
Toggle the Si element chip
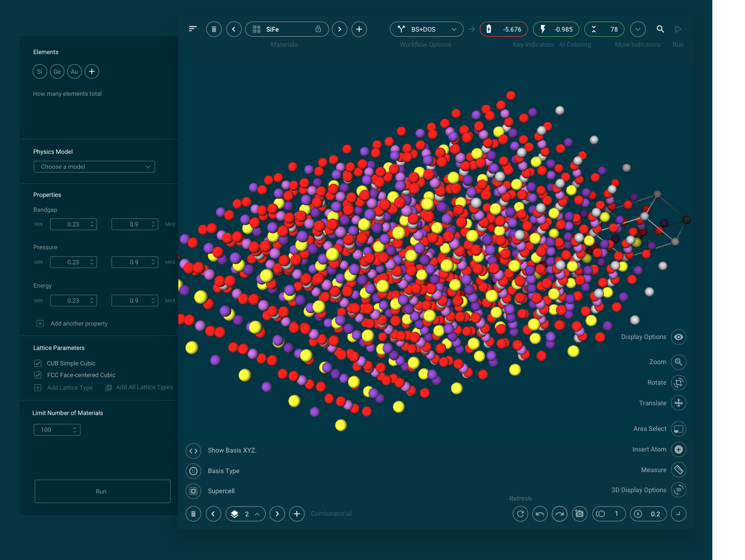click(40, 71)
